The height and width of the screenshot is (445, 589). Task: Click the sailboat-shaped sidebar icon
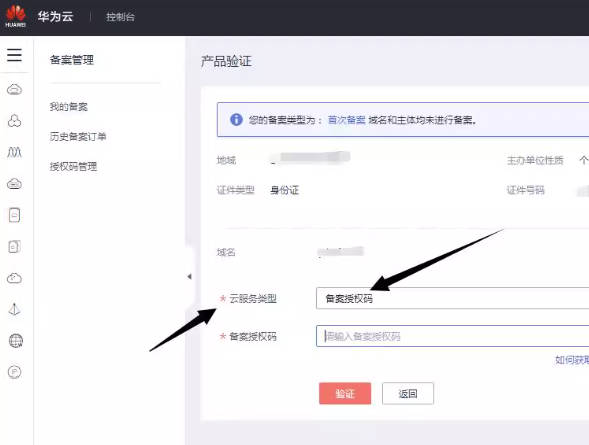14,309
